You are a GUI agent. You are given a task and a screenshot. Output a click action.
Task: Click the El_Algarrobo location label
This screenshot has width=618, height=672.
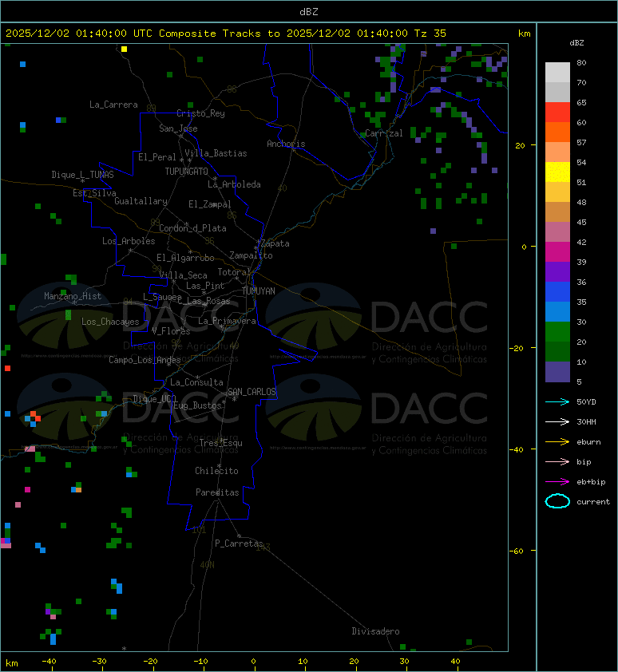pos(185,258)
